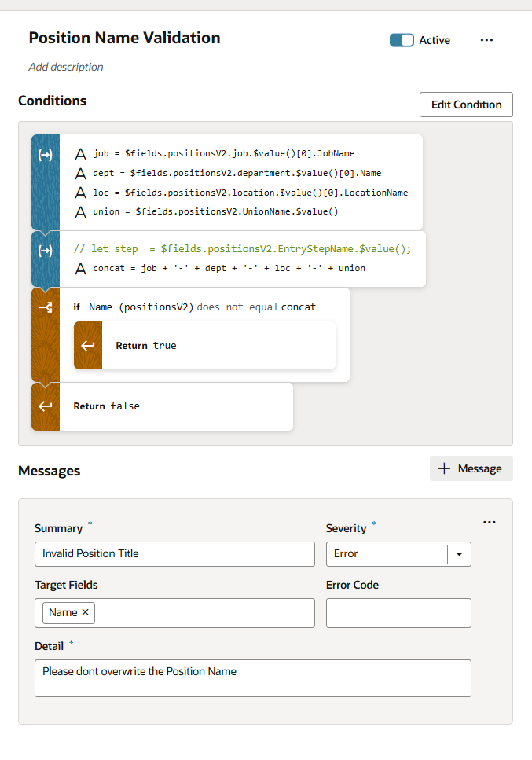Click the A icon beside the loc assignment
Screen dimensions: 532x760
[x=81, y=193]
